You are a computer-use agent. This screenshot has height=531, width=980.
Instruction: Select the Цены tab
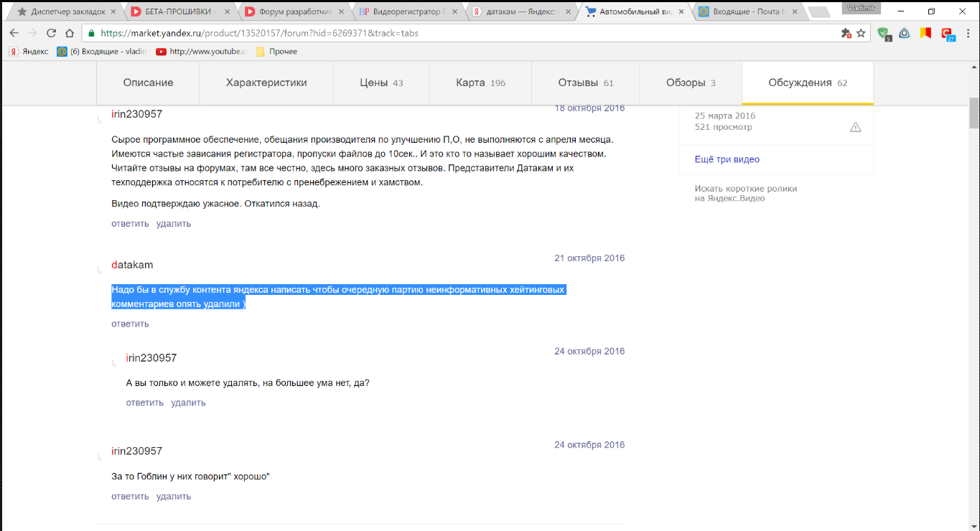tap(381, 83)
